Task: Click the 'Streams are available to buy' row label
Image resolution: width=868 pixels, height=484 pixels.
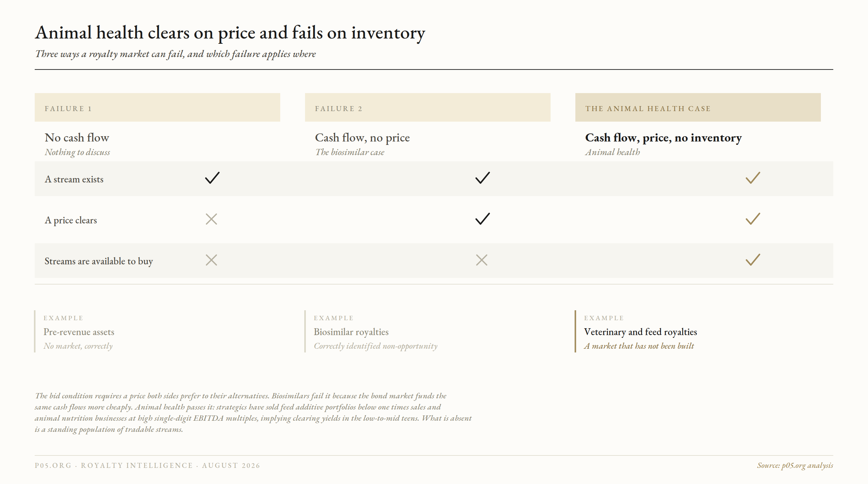Action: [x=99, y=261]
